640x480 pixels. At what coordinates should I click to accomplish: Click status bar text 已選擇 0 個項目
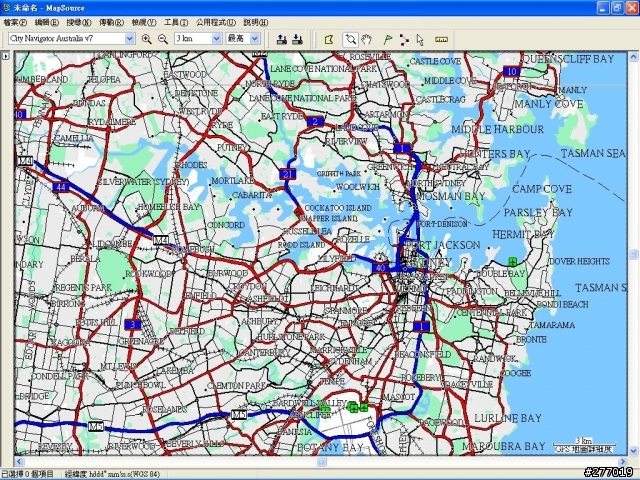(x=28, y=474)
